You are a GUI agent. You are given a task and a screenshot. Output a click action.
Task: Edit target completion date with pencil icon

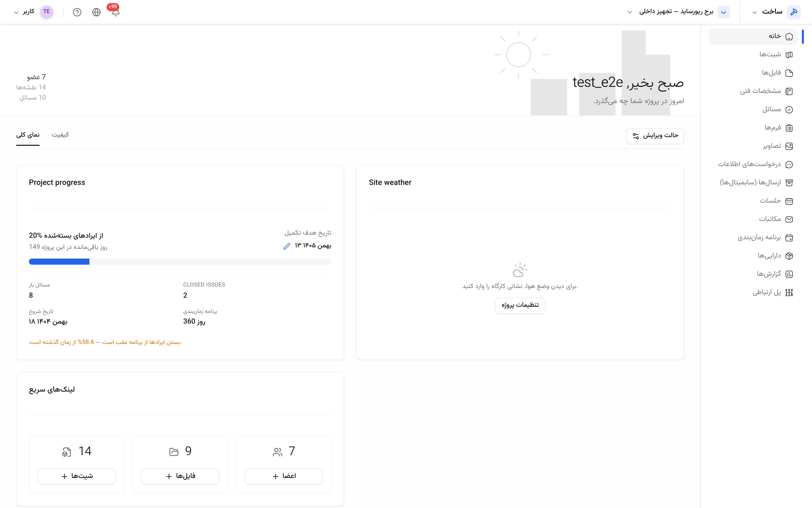286,246
